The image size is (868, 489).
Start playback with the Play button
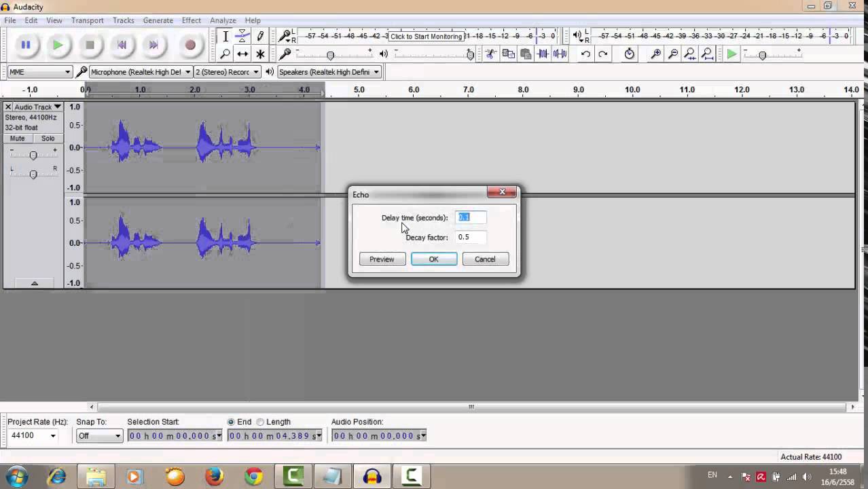pos(58,46)
